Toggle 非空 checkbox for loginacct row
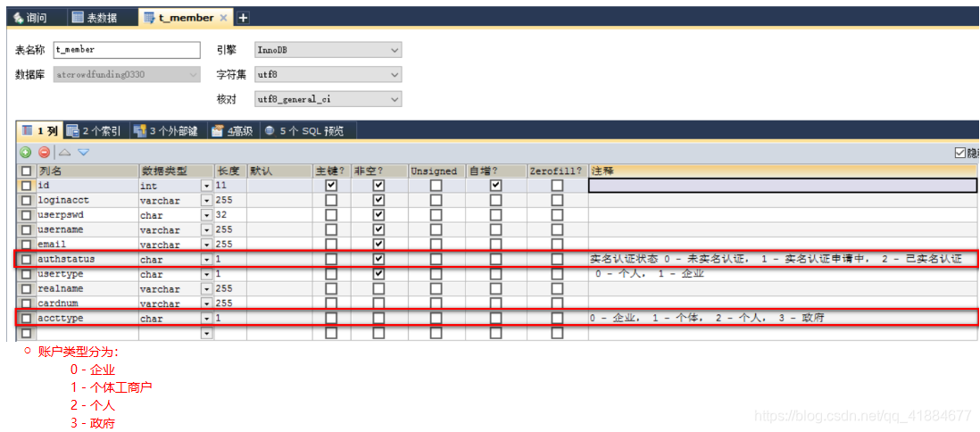The height and width of the screenshot is (432, 980). 378,200
